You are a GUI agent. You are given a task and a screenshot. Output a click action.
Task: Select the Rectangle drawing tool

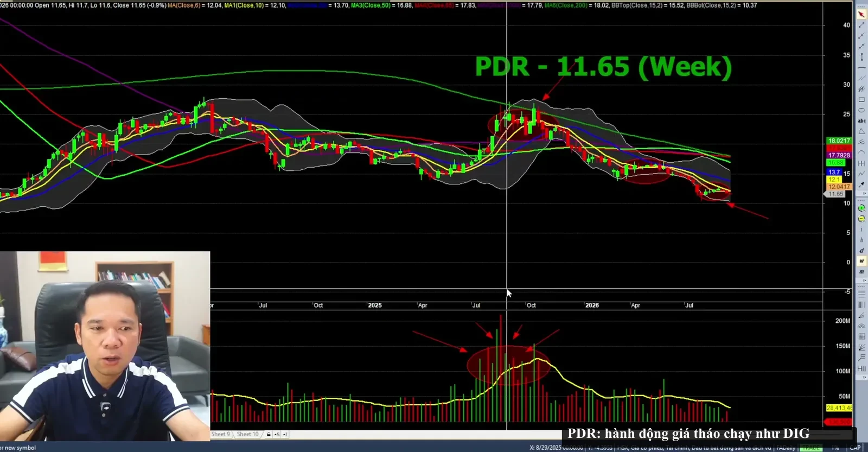861,99
